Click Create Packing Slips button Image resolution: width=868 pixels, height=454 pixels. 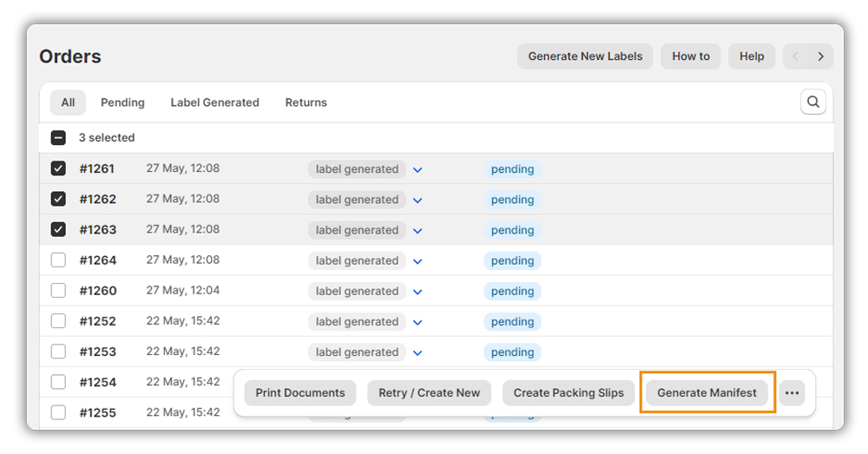coord(569,393)
